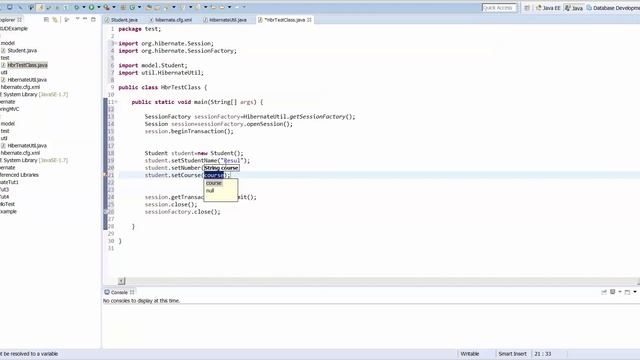The image size is (640, 360).
Task: Choose 'null' from the autocomplete popup
Action: tap(210, 191)
